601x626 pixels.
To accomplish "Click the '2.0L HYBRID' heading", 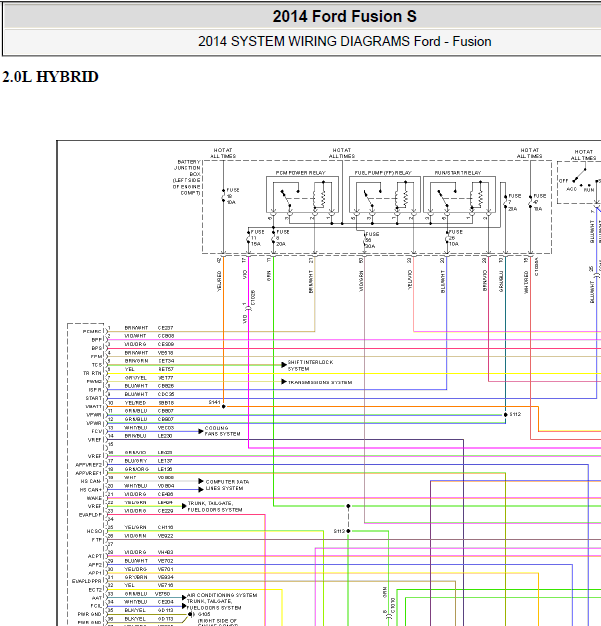I will click(x=50, y=77).
